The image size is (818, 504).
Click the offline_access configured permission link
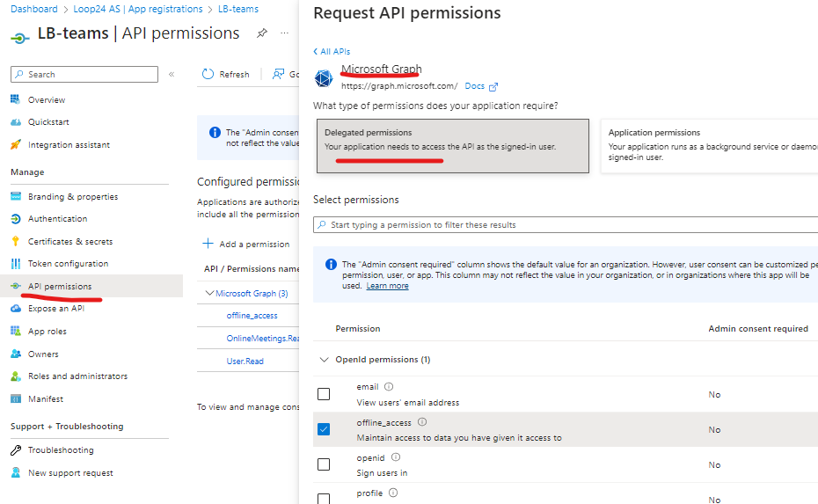(252, 316)
